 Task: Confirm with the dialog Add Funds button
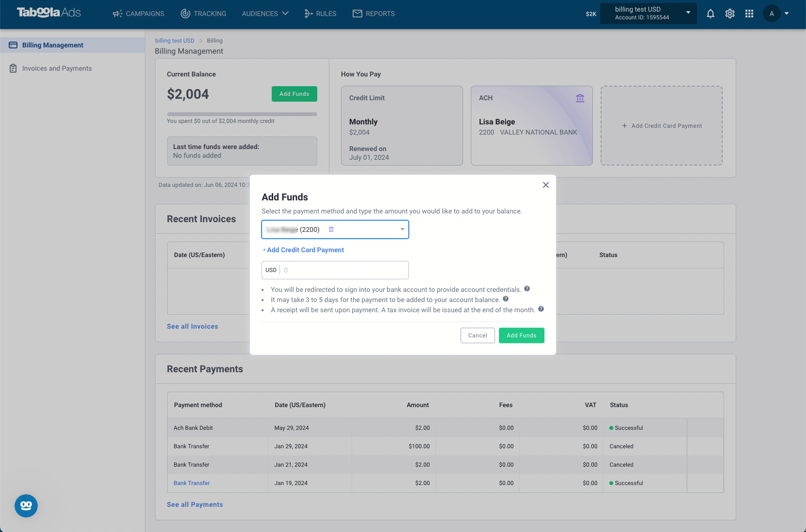(522, 335)
